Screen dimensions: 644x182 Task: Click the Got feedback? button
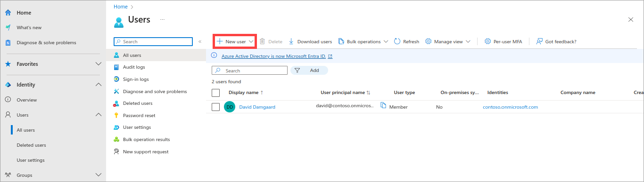point(556,41)
